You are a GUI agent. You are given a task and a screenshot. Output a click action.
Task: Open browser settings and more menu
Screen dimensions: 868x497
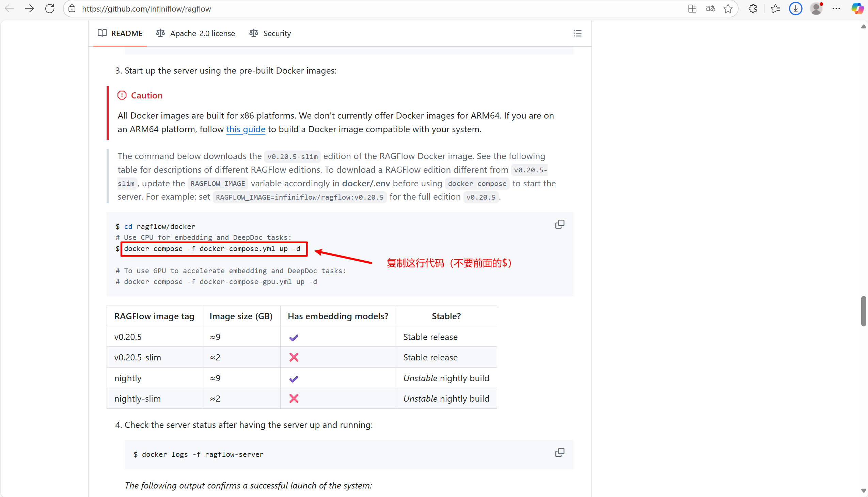[836, 9]
